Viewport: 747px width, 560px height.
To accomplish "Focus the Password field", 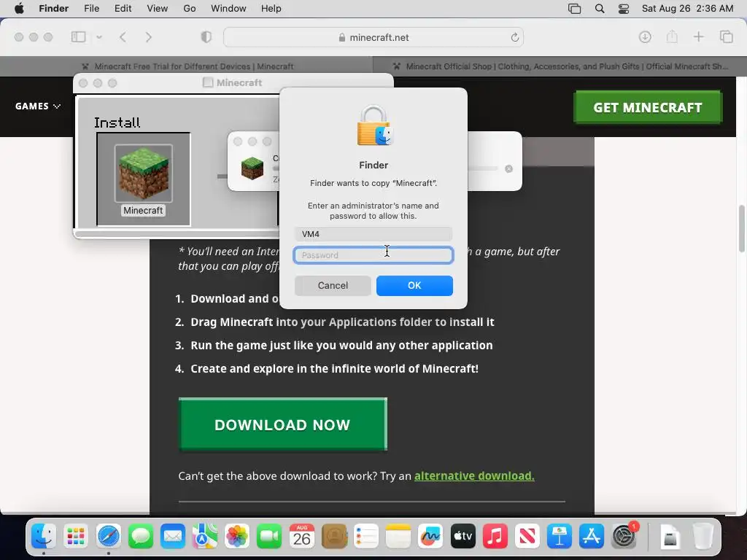I will tap(373, 255).
